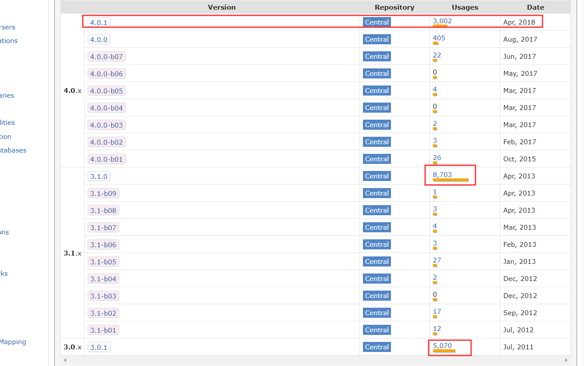Open version 4.0.0-b06 link
The image size is (588, 366).
coord(106,74)
